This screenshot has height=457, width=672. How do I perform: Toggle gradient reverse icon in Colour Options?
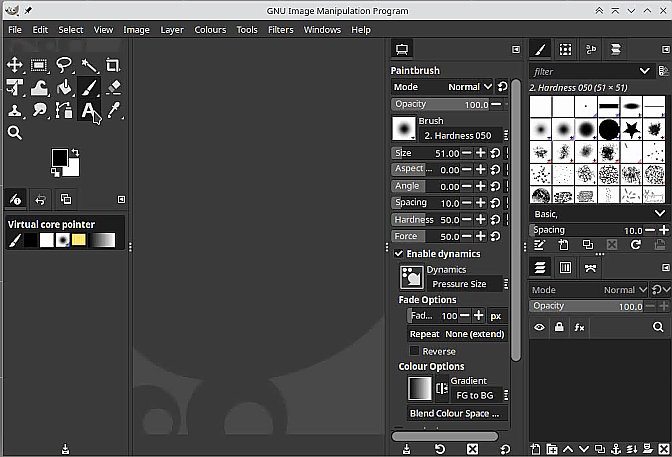(442, 388)
